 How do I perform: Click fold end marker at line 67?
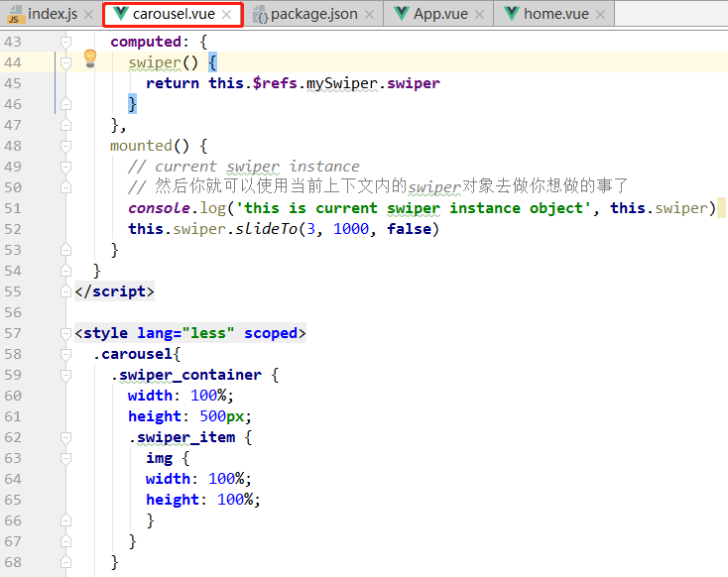[x=65, y=541]
